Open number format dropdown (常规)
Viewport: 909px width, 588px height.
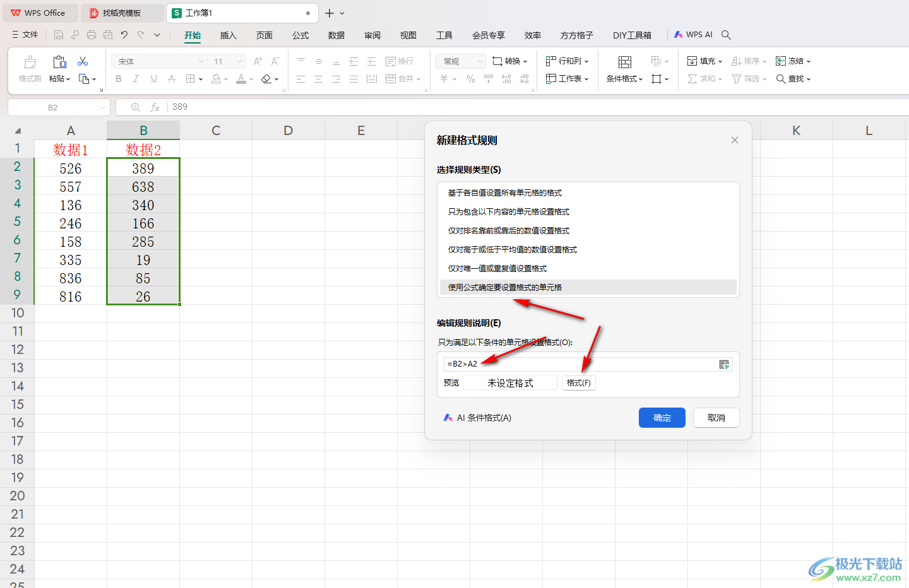(x=480, y=61)
